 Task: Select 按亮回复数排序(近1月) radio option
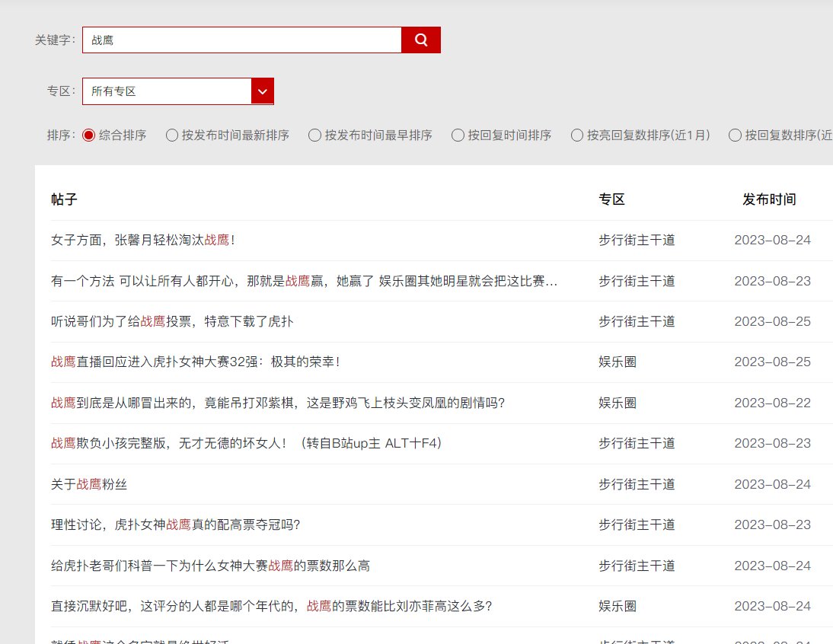point(576,135)
